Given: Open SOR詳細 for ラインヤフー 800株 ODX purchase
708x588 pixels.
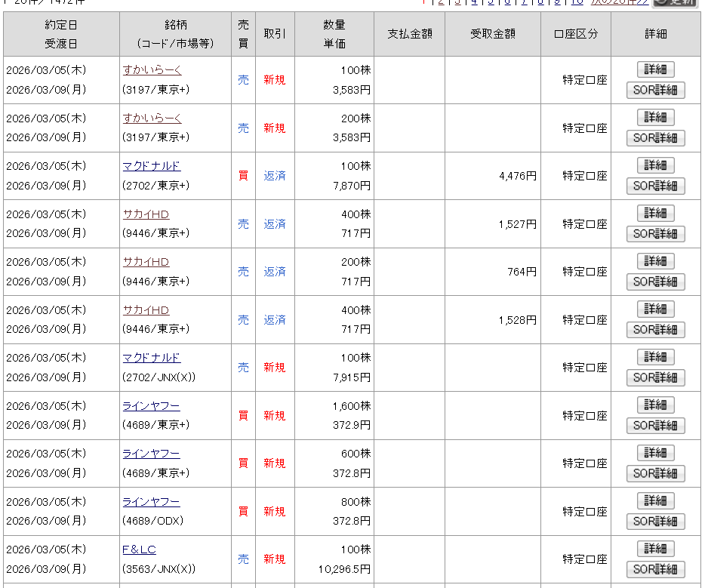Looking at the screenshot, I should 655,522.
